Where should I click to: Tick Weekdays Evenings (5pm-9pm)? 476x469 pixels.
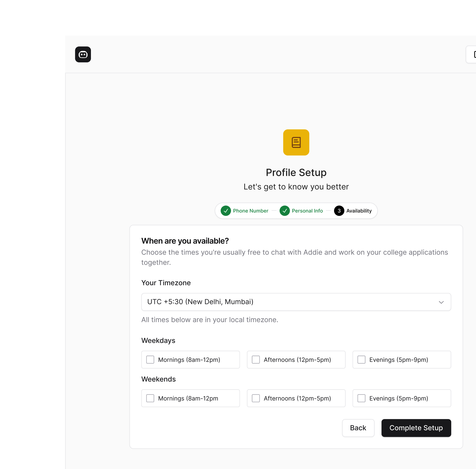361,360
